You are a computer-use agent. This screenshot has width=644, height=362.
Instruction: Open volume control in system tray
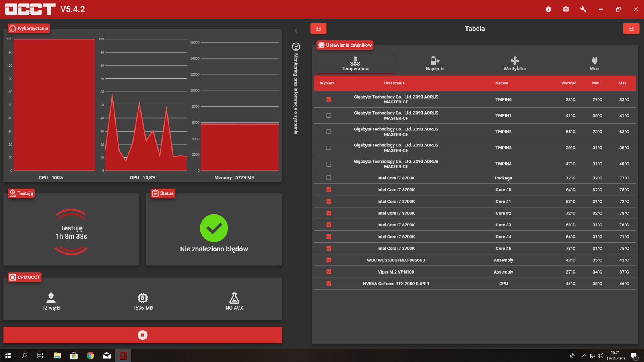pos(601,356)
